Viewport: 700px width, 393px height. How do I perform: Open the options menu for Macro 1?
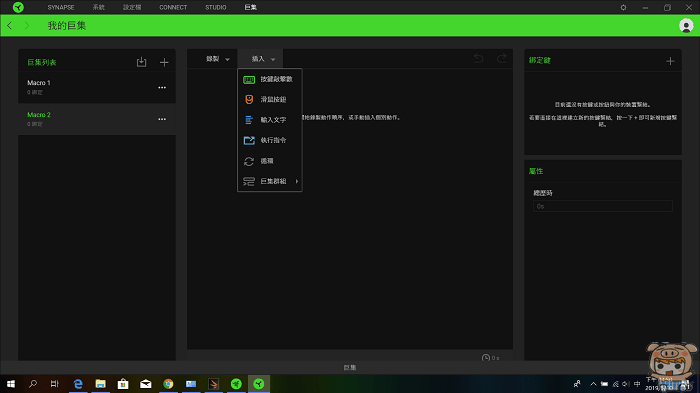(162, 88)
